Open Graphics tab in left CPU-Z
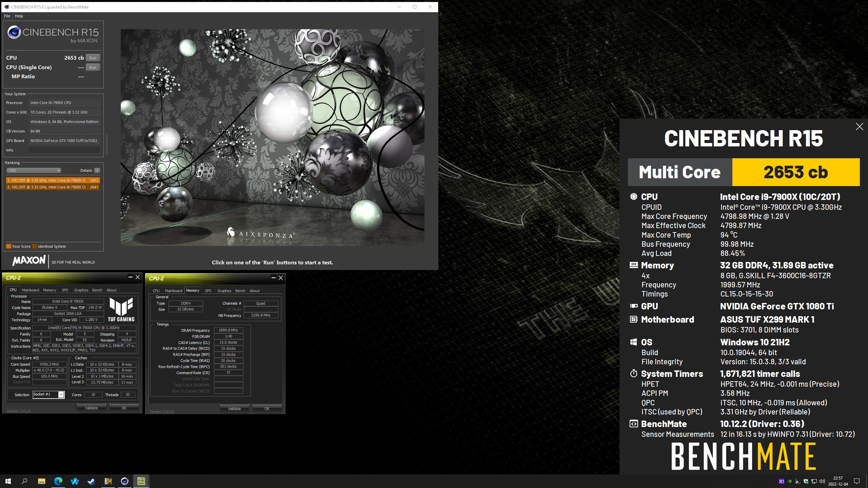 81,290
